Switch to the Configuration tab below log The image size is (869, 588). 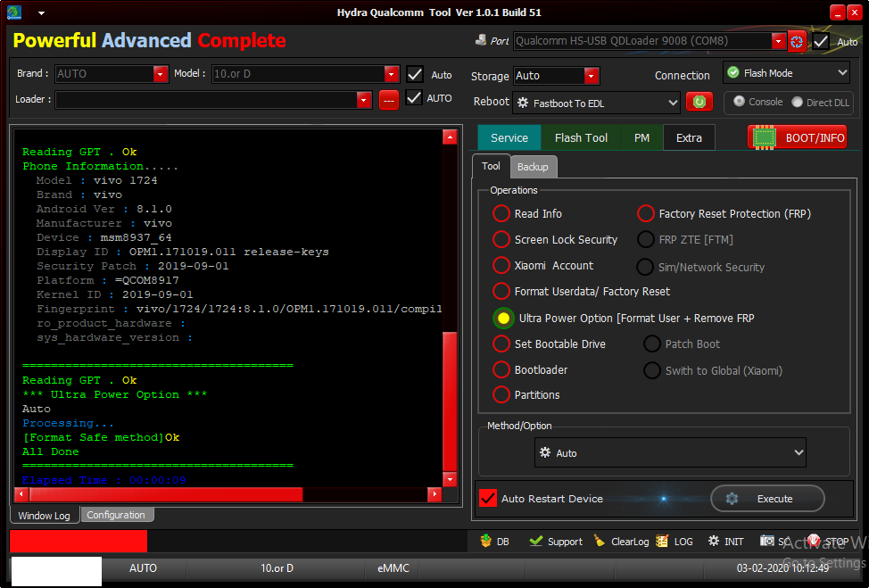pos(116,515)
